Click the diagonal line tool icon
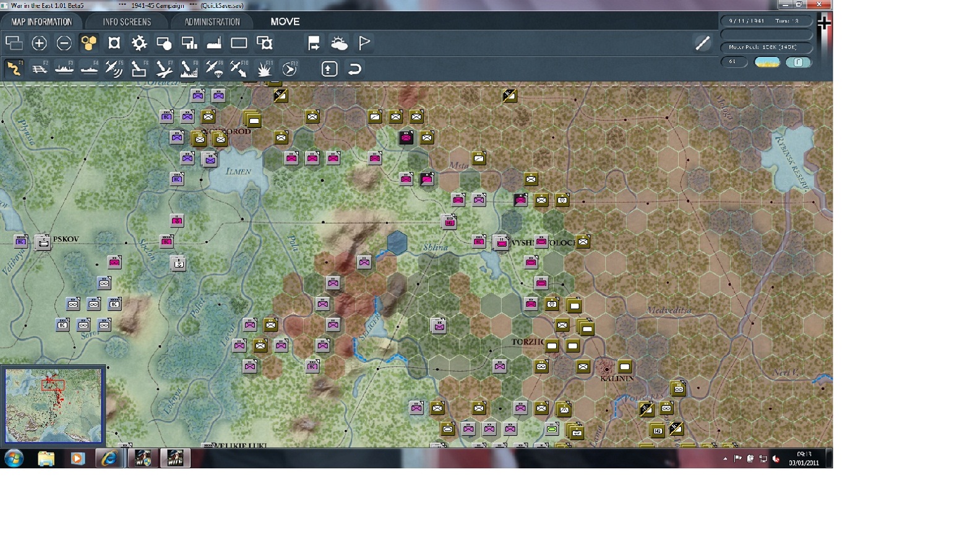 (x=702, y=43)
